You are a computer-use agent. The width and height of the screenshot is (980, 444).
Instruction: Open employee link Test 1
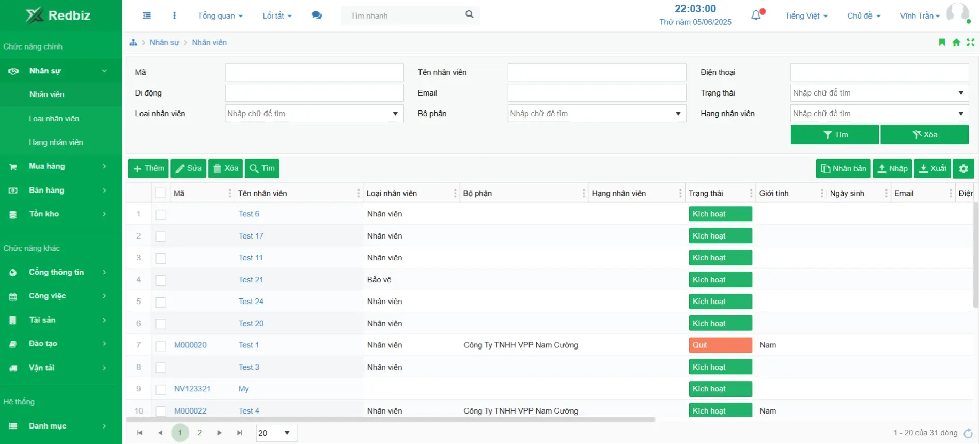click(248, 345)
